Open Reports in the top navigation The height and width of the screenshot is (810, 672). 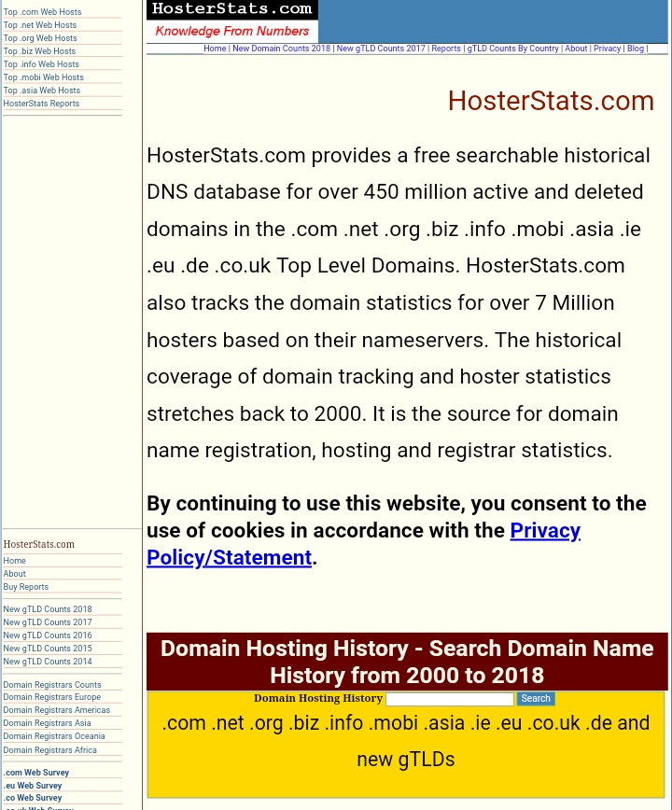click(x=446, y=48)
